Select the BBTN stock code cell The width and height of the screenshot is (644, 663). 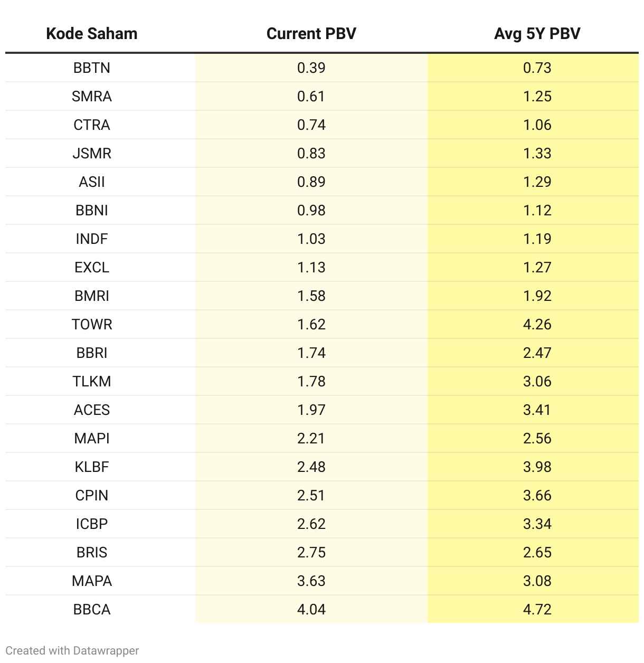click(92, 68)
